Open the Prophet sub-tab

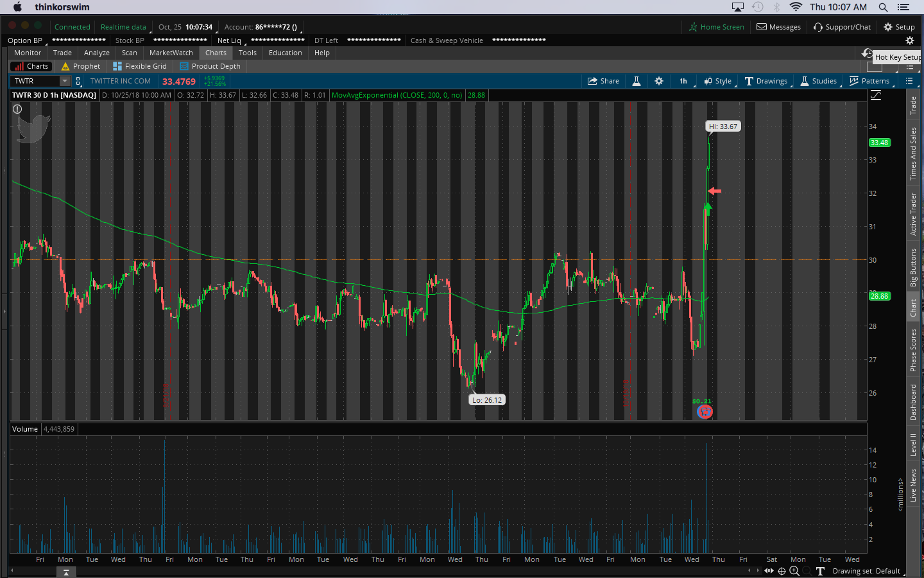click(x=81, y=66)
